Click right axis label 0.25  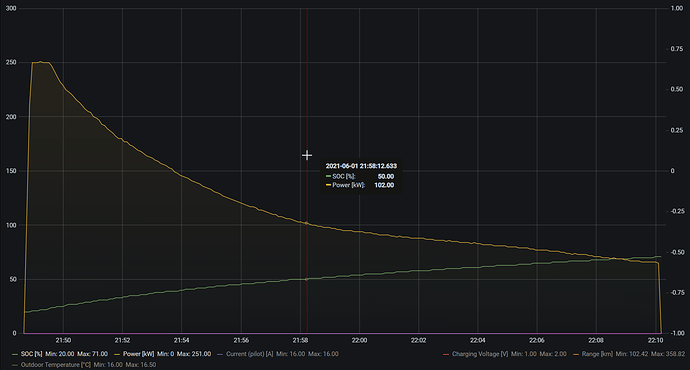point(677,130)
